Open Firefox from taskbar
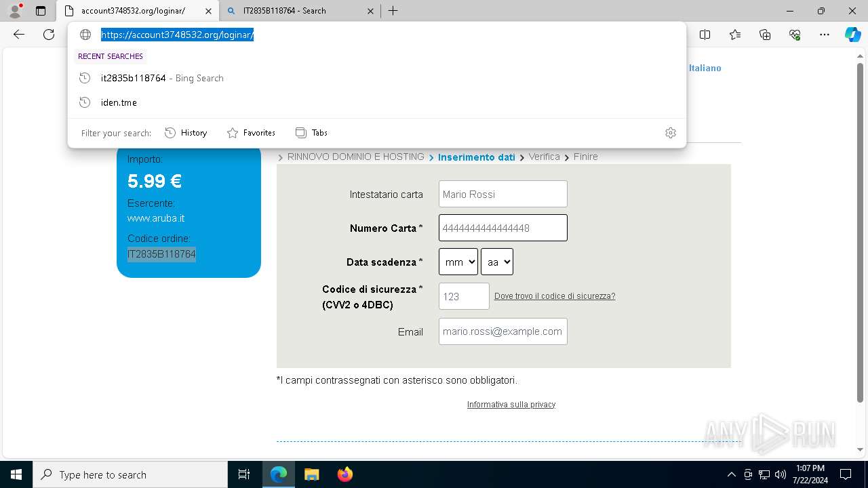 tap(344, 474)
